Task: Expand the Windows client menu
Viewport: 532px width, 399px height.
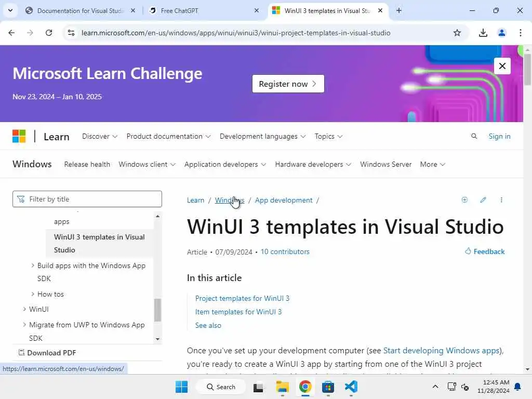Action: [x=147, y=164]
